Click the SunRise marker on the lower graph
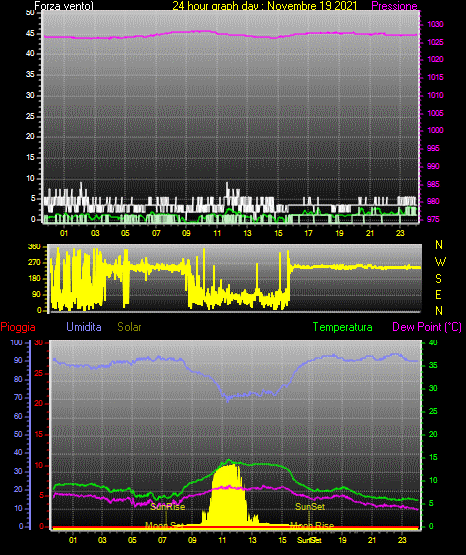Screen dimensions: 466x555 167,507
